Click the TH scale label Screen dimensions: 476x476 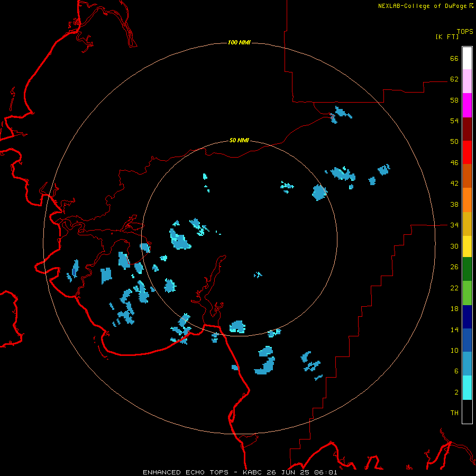tap(454, 413)
